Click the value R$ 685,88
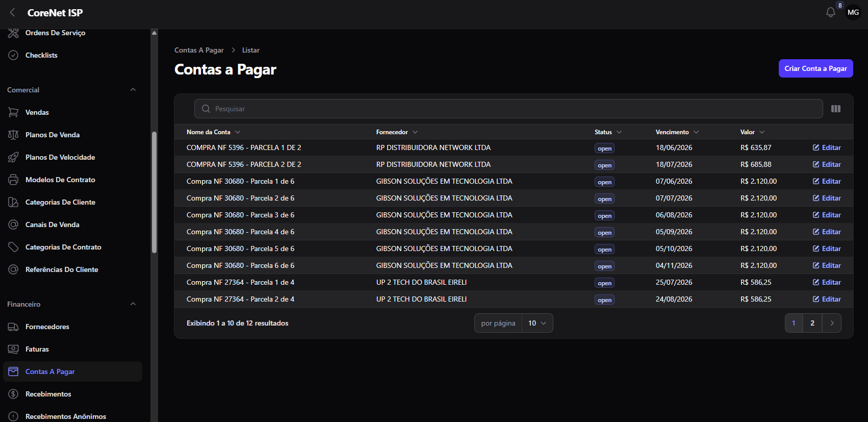The width and height of the screenshot is (868, 422). tap(756, 164)
